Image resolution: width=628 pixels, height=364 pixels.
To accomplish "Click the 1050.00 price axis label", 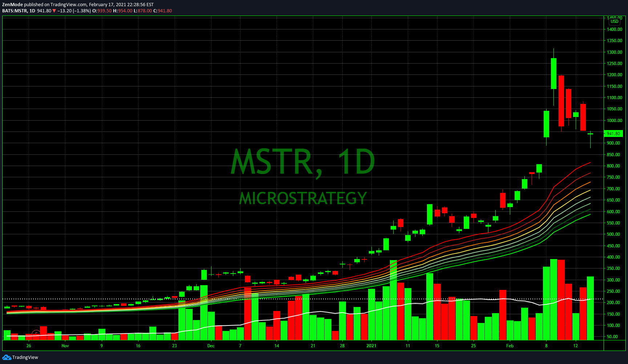I will point(615,109).
